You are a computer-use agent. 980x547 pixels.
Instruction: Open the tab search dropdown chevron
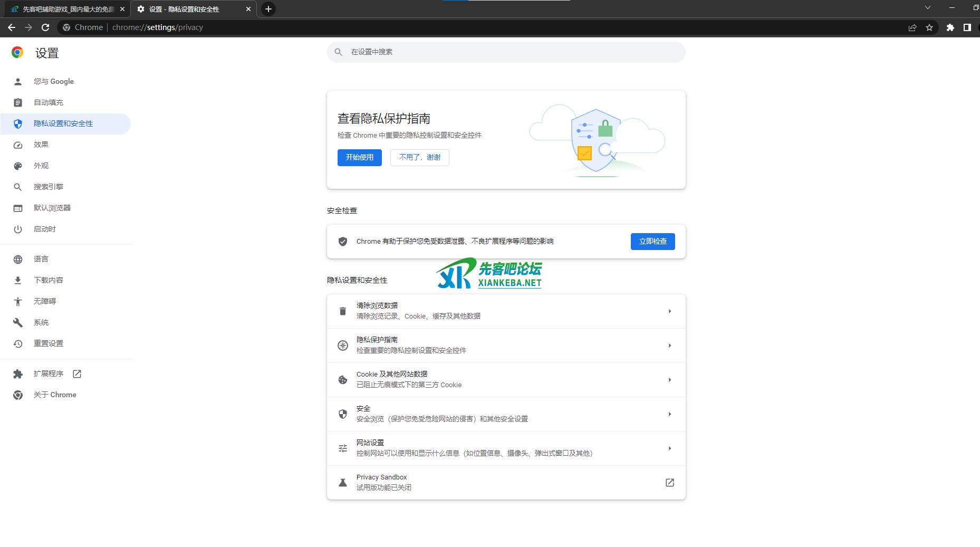[927, 8]
